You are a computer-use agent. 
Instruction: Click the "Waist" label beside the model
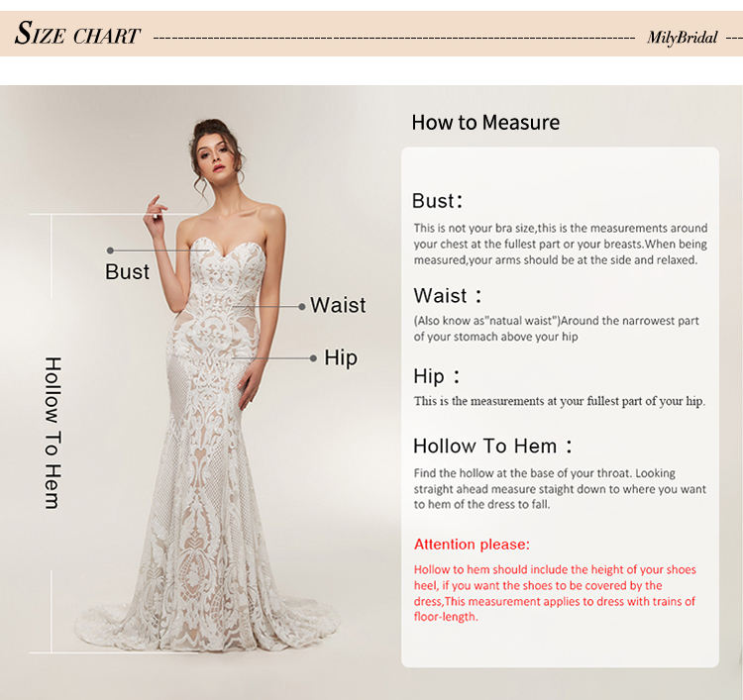click(x=338, y=305)
